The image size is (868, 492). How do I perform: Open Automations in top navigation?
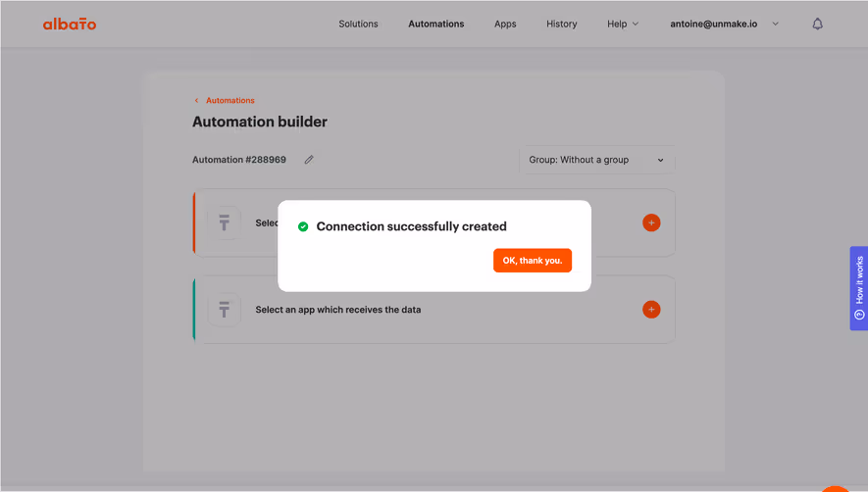coord(436,24)
